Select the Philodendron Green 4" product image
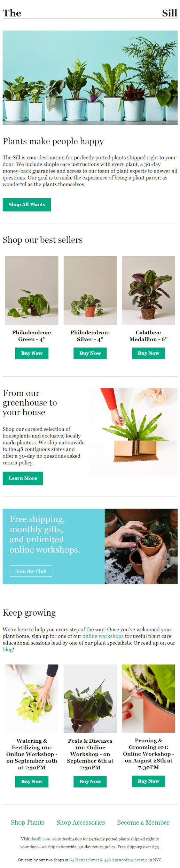Viewport: 180px width, 868px height. pyautogui.click(x=32, y=290)
